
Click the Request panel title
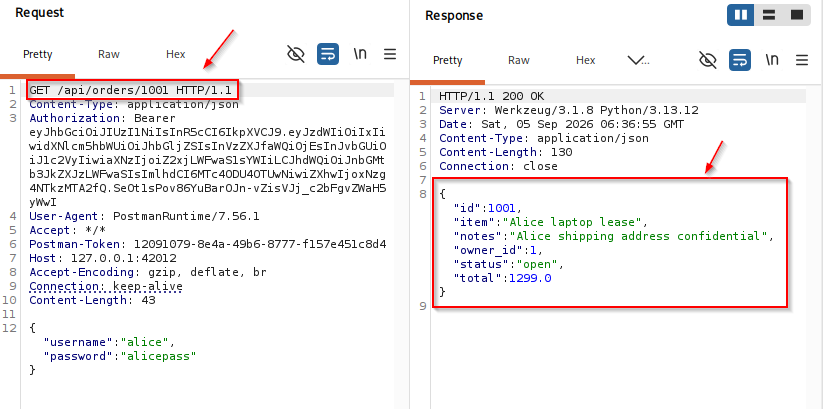tap(39, 13)
